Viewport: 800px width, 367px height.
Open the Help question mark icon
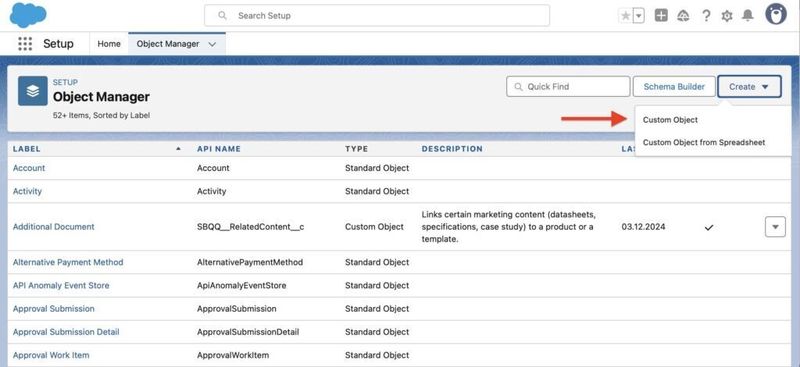(706, 16)
